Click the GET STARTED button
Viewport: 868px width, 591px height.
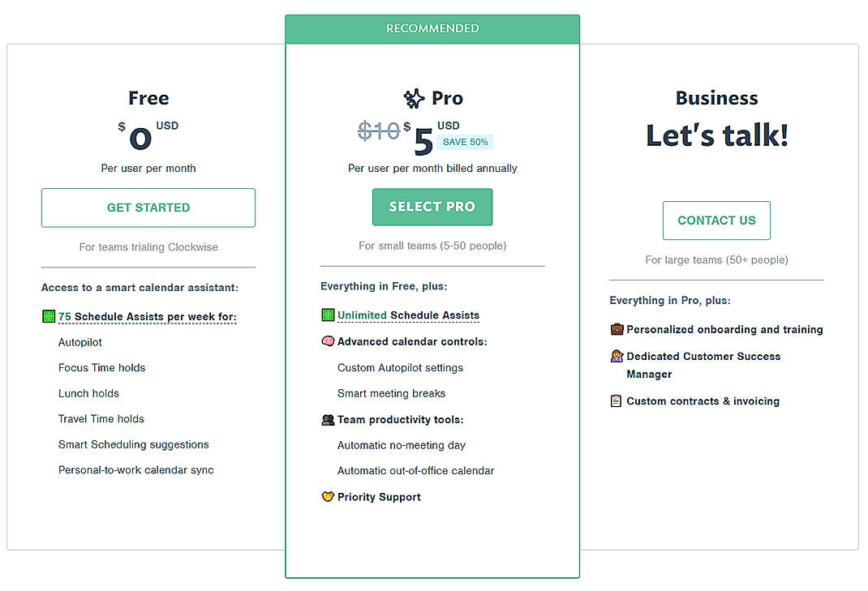coord(148,208)
